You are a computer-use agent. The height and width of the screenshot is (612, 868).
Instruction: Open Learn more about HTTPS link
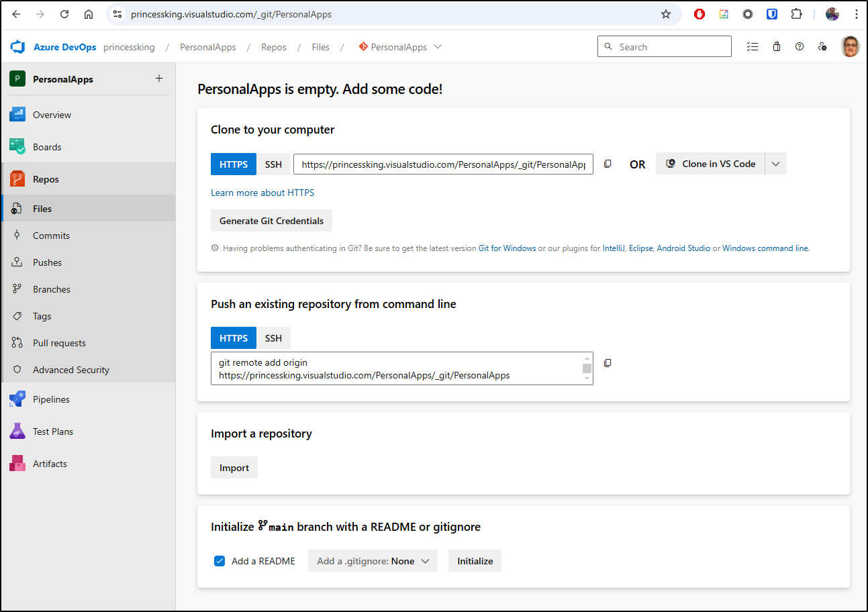click(x=262, y=193)
